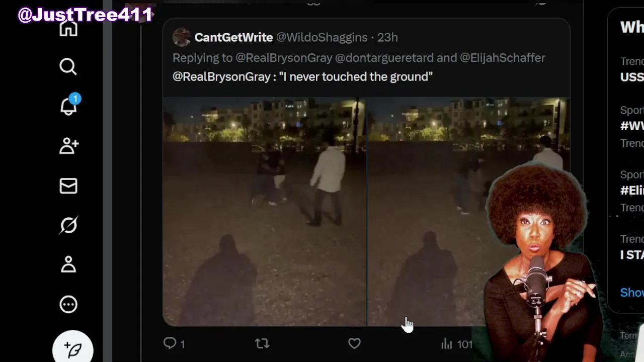Open the Grok slashed-circle icon
This screenshot has height=362, width=644.
(68, 225)
